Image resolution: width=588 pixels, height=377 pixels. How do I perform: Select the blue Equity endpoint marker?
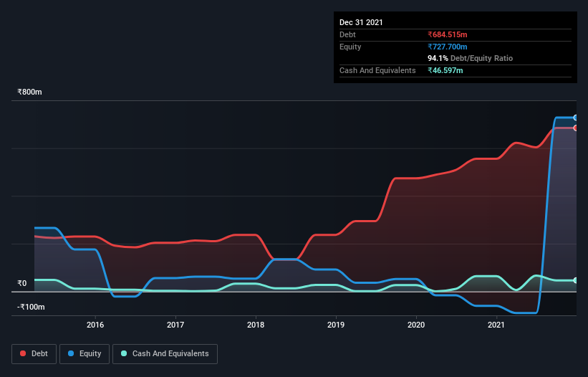pos(575,118)
